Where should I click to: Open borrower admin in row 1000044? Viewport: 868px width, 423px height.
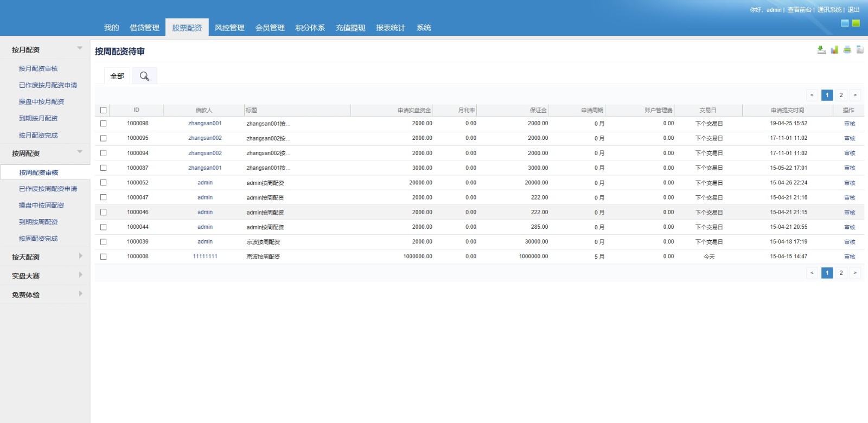click(x=205, y=227)
